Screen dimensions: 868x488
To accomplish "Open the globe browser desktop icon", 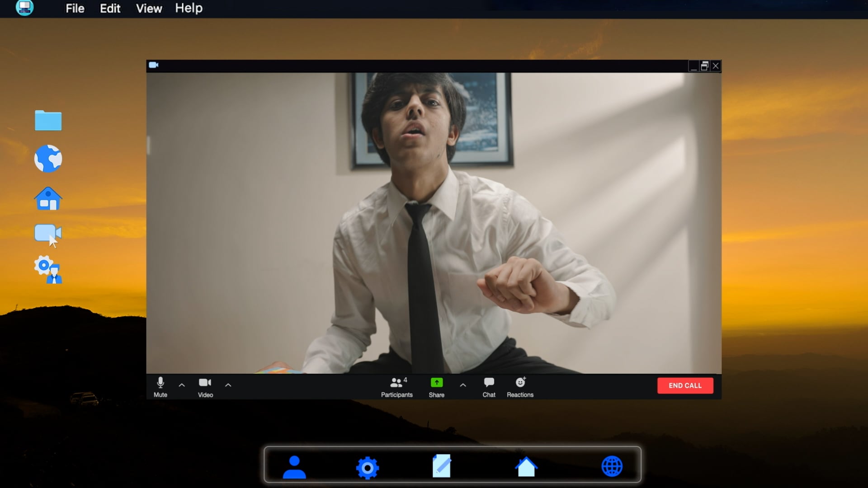I will coord(48,159).
